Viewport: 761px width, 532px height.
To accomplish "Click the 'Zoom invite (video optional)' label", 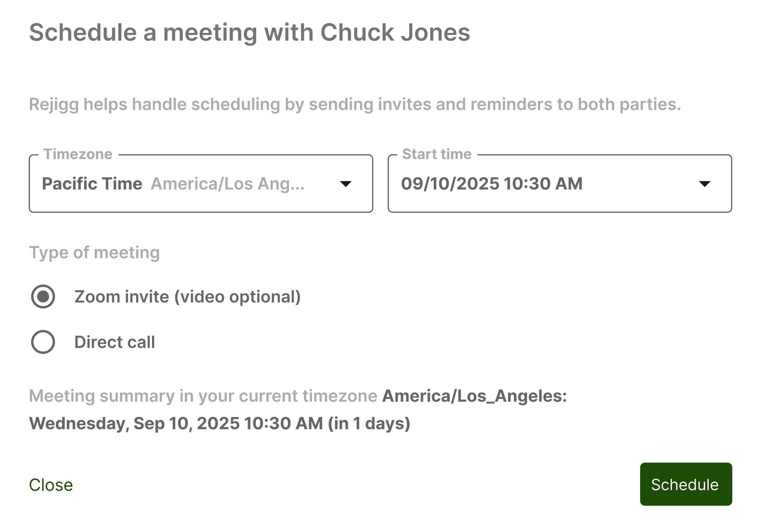I will (187, 296).
